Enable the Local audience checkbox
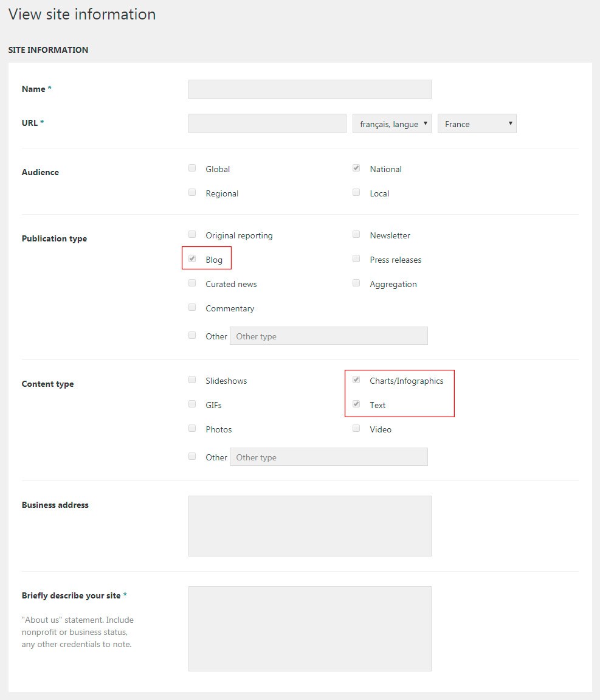Viewport: 600px width, 700px height. (356, 192)
